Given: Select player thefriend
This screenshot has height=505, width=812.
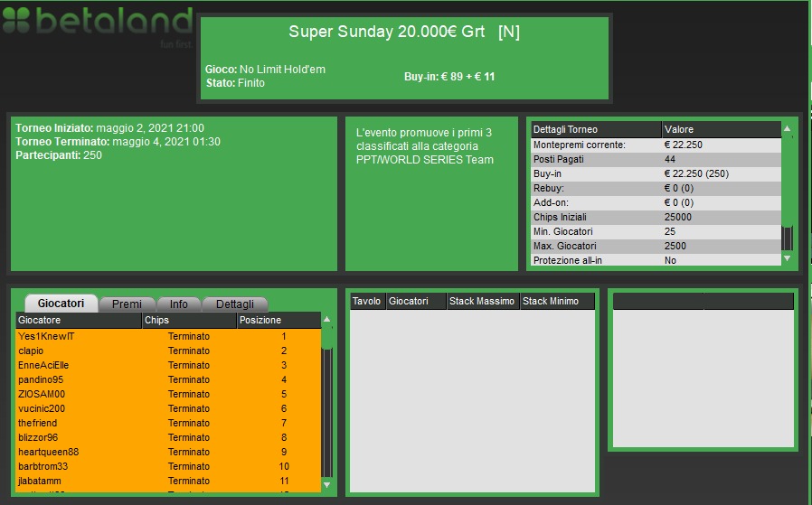Looking at the screenshot, I should 168,424.
